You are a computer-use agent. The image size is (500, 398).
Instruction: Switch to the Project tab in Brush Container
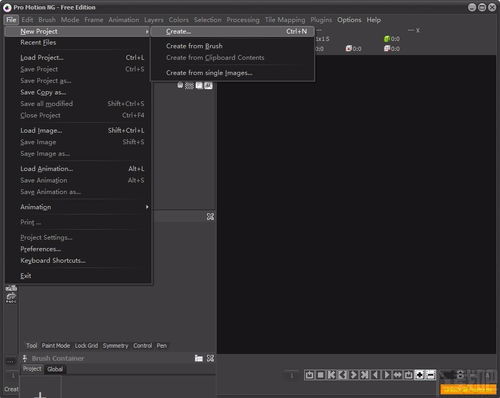click(x=32, y=369)
